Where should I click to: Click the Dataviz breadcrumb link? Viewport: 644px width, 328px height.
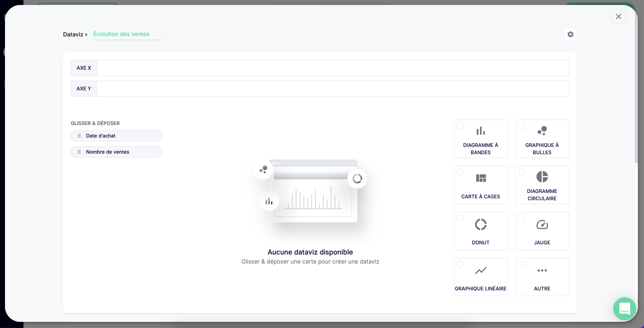tap(73, 35)
